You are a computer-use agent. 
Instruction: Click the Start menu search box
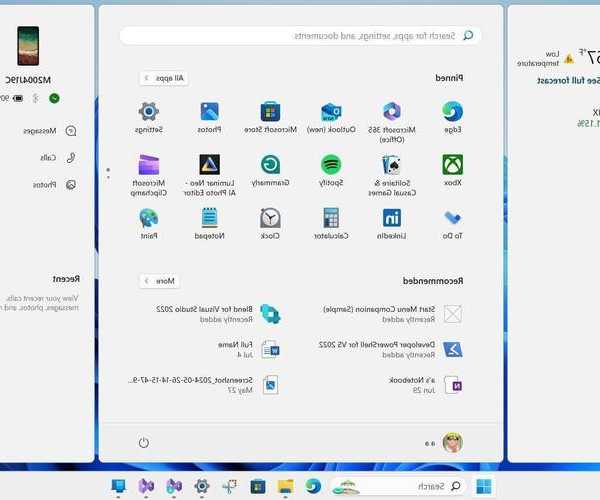click(300, 36)
